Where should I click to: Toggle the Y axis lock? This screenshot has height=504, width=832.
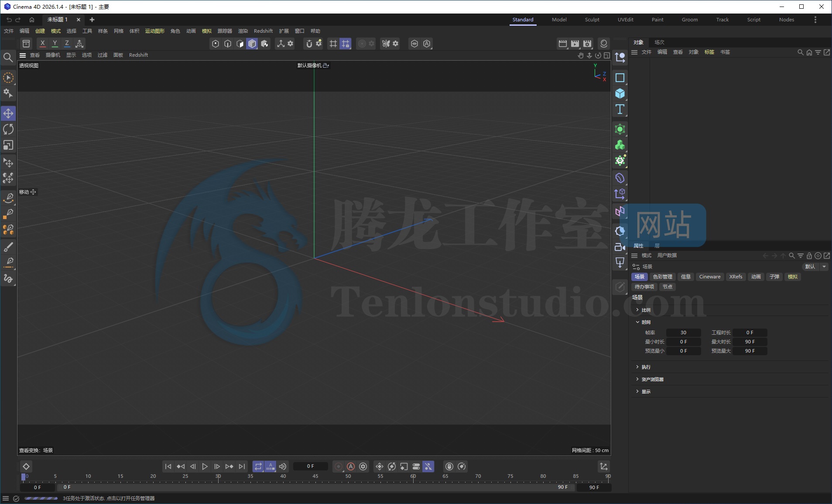click(55, 44)
